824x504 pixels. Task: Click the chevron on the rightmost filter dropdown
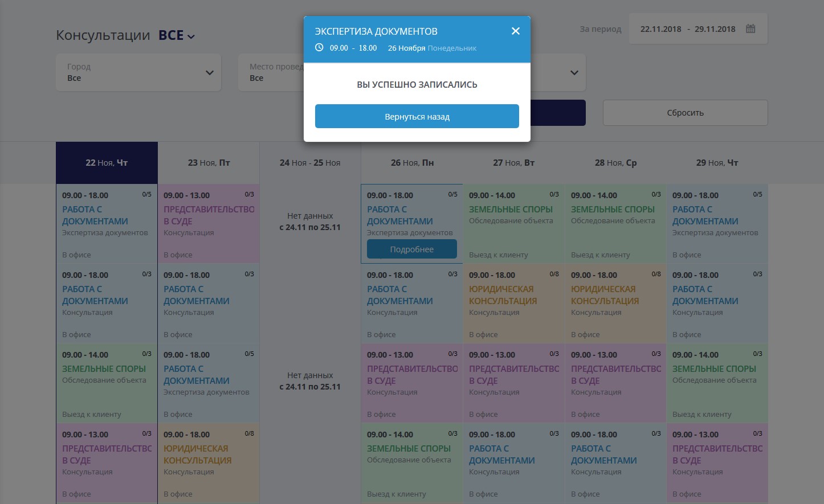click(574, 72)
